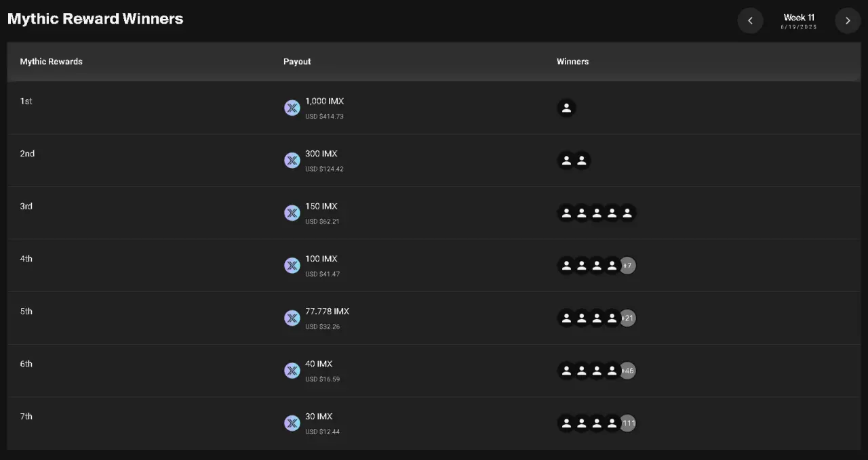The height and width of the screenshot is (460, 868).
Task: Click the IMX token icon for 300 IMX payout
Action: (292, 161)
